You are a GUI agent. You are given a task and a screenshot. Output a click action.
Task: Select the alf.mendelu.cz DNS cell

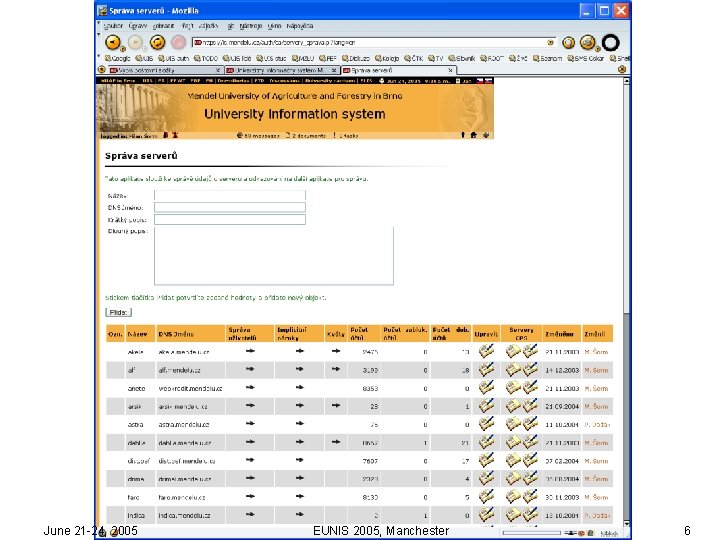179,370
